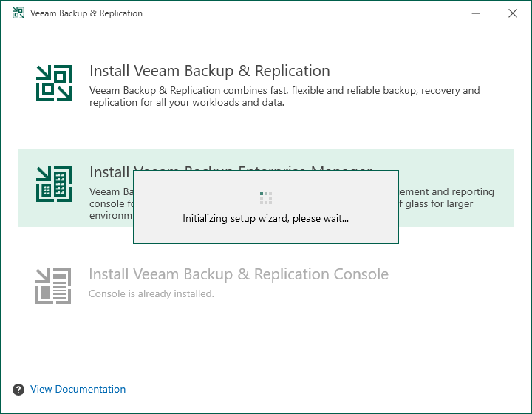This screenshot has height=414, width=532.
Task: Click the loading spinner in setup dialog
Action: pyautogui.click(x=266, y=198)
